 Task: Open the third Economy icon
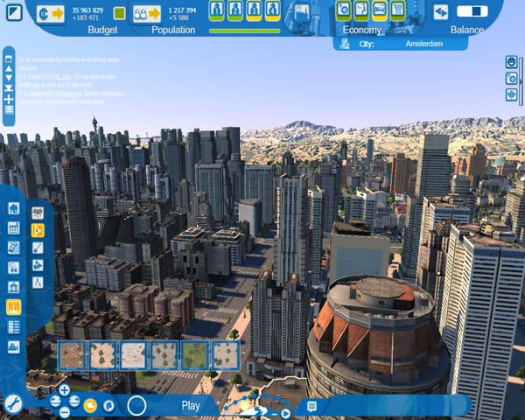380,10
